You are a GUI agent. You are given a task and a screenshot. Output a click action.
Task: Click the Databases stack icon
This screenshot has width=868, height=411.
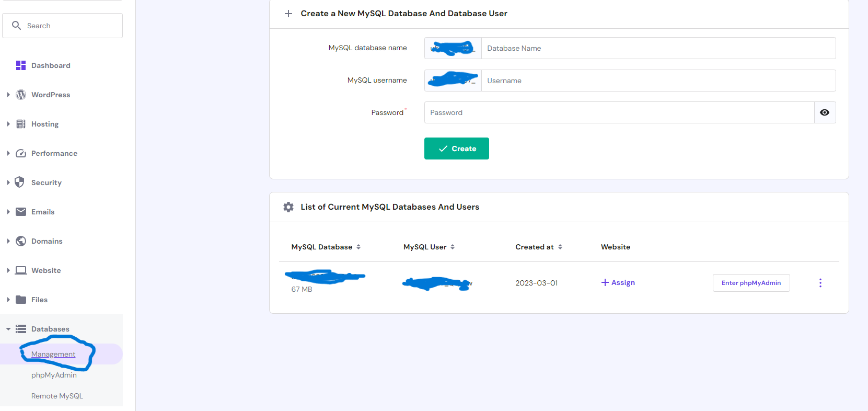click(21, 329)
